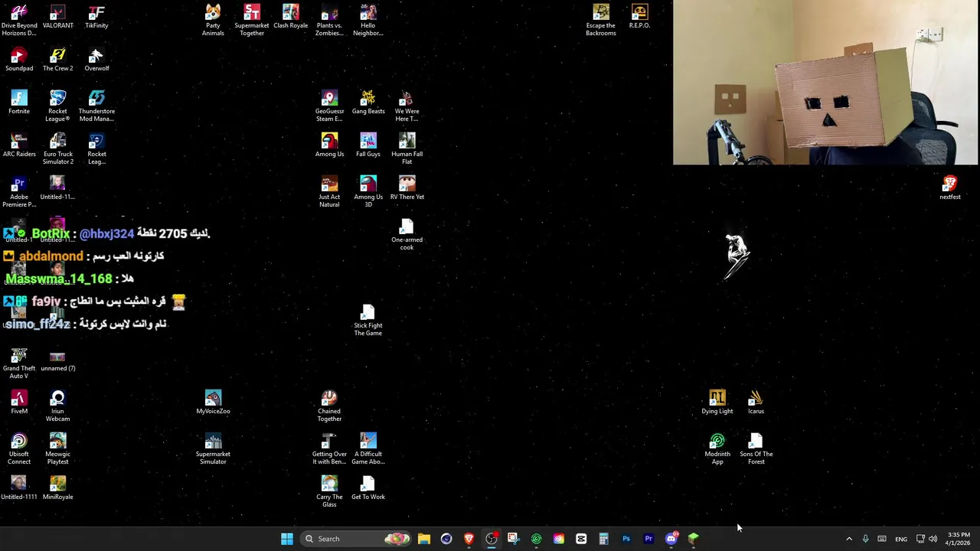
Task: Open the MyVoiceZoo desktop icon
Action: click(x=213, y=403)
